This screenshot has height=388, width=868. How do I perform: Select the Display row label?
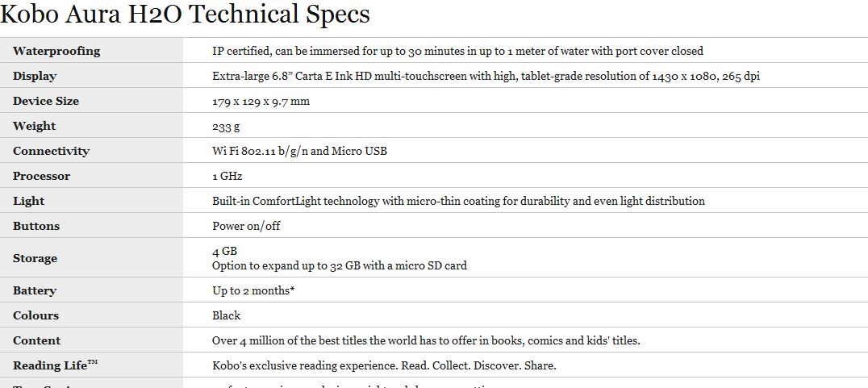point(35,76)
